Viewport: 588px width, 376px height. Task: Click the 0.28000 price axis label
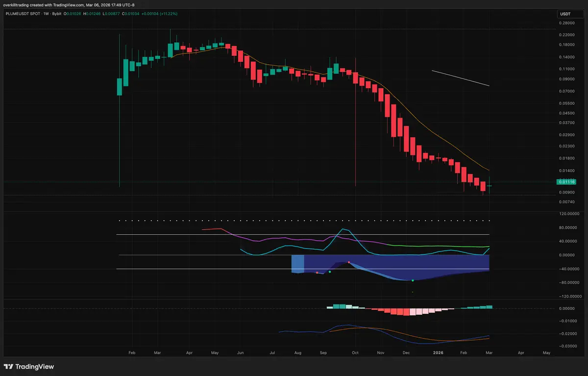tap(567, 23)
